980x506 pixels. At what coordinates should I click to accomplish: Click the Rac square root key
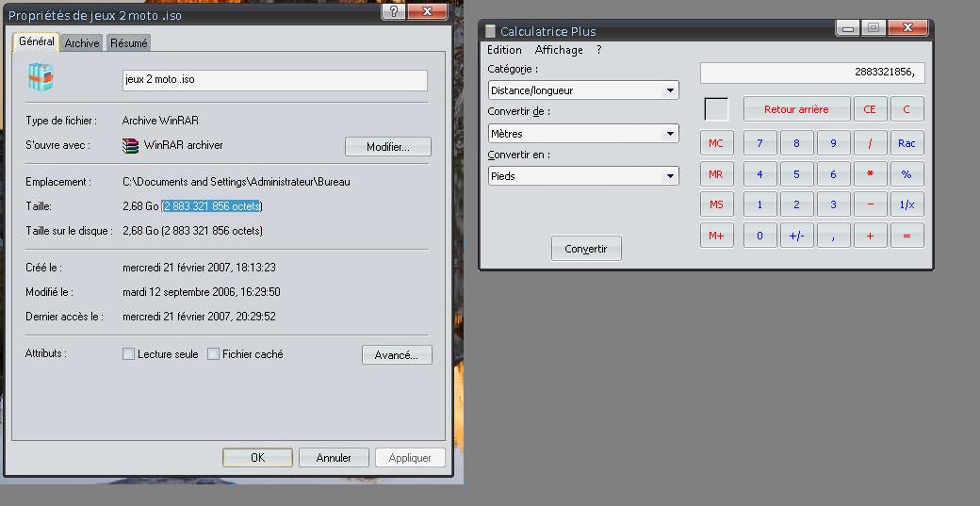tap(906, 143)
